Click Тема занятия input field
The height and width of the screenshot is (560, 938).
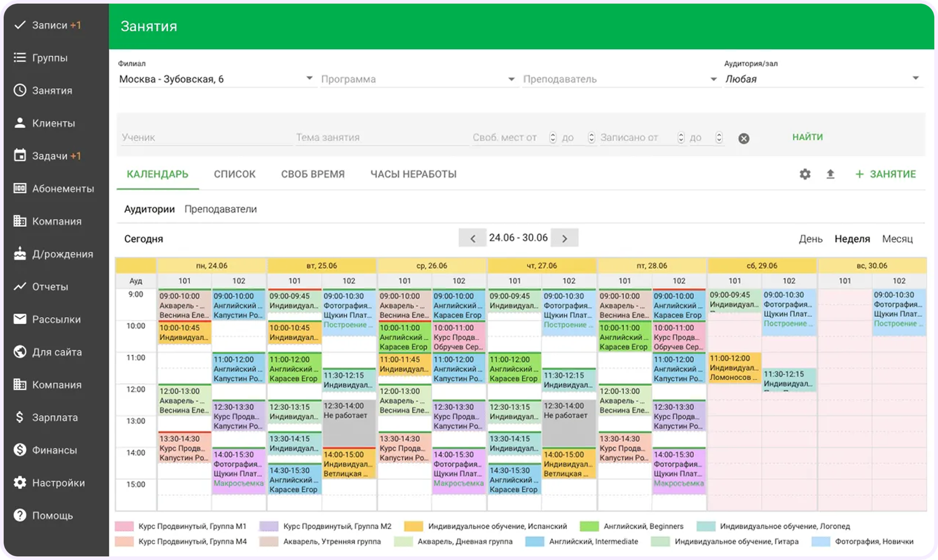382,138
